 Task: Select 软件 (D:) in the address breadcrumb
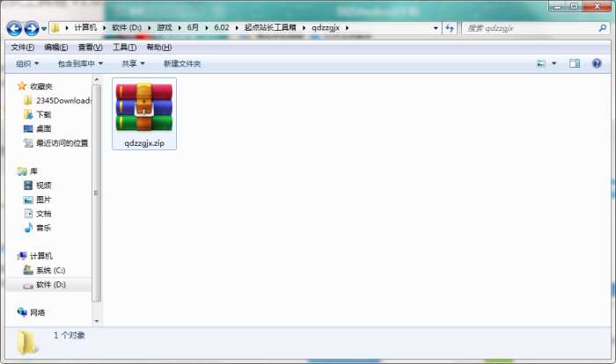[x=127, y=27]
